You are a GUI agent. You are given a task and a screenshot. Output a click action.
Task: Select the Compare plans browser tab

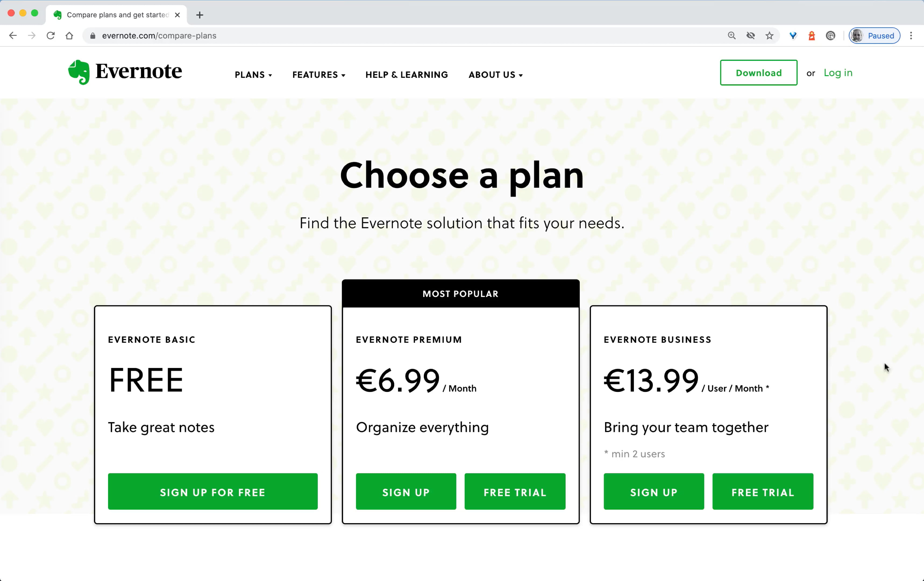pyautogui.click(x=117, y=15)
